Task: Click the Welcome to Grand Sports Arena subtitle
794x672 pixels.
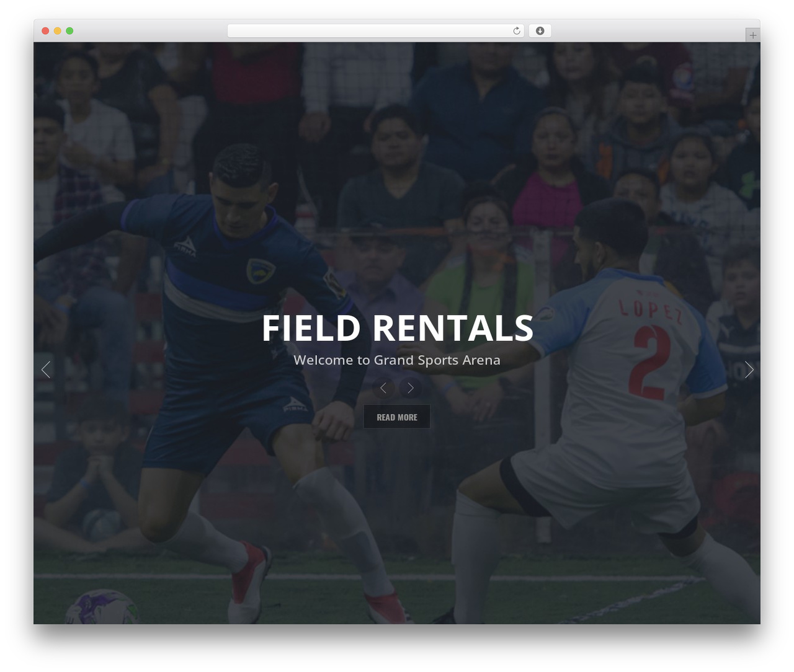Action: coord(397,360)
